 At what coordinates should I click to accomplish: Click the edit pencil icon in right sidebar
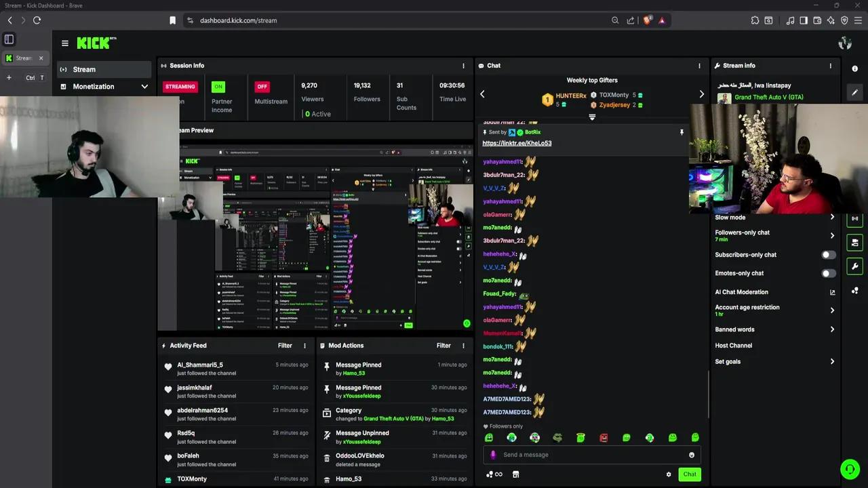point(854,93)
